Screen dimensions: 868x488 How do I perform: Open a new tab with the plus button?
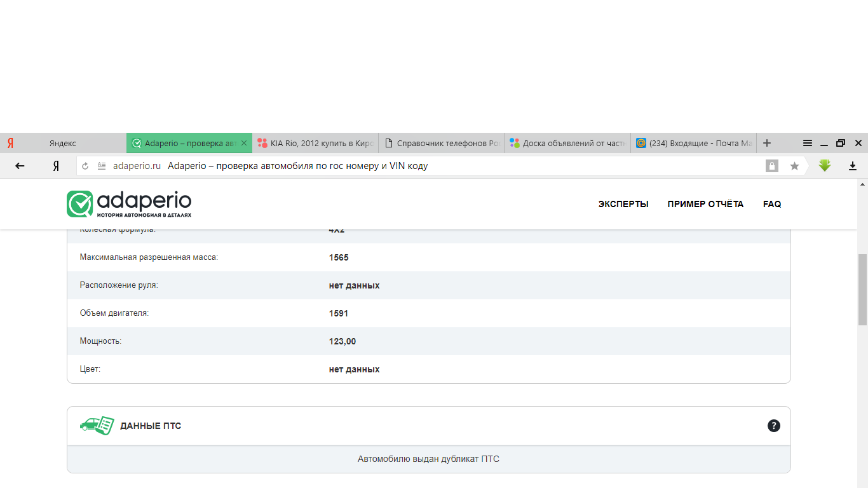tap(767, 143)
